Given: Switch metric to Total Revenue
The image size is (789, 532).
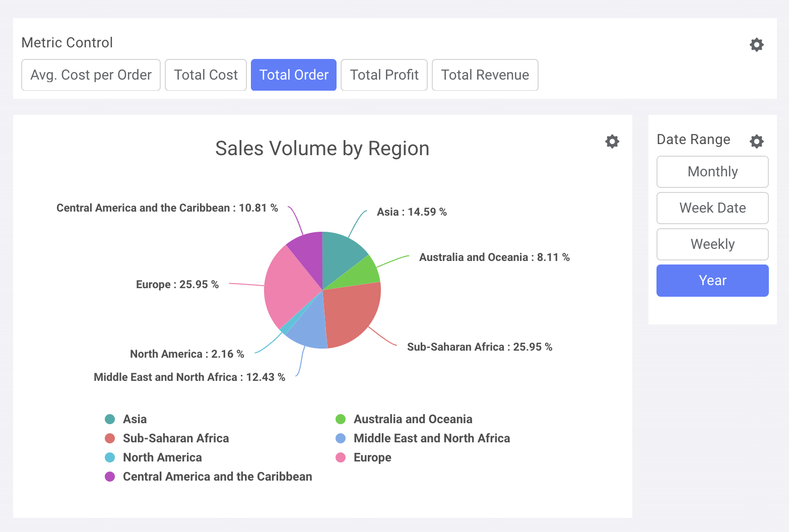Looking at the screenshot, I should 485,75.
